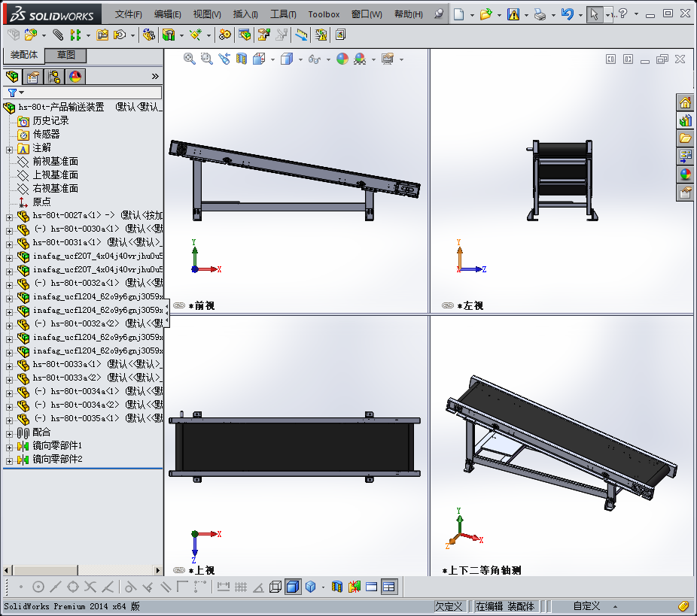Toggle the link icon beside 左視 view label
Image resolution: width=697 pixels, height=616 pixels.
pyautogui.click(x=448, y=305)
